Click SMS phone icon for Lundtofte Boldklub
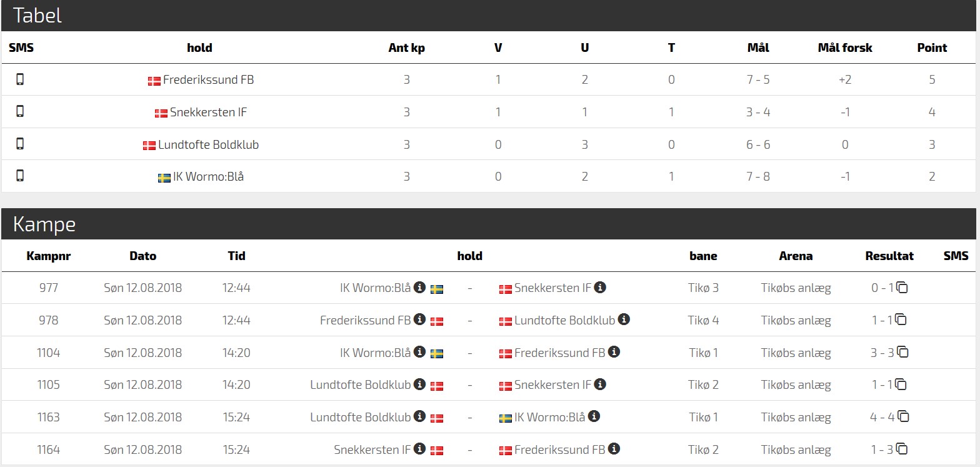Viewport: 980px width, 467px height. coord(20,144)
